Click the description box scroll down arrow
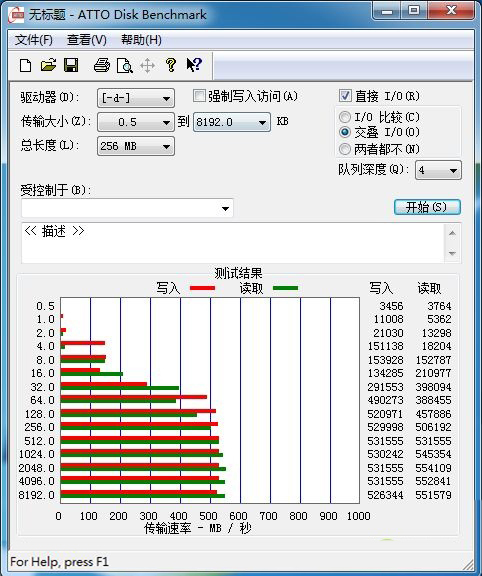This screenshot has height=576, width=482. [x=452, y=253]
